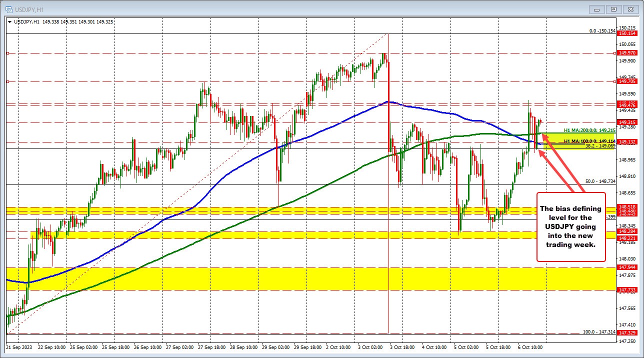Click the 'H1 MA:100:0:0: 149.114' label
This screenshot has width=644, height=358.
click(x=590, y=141)
